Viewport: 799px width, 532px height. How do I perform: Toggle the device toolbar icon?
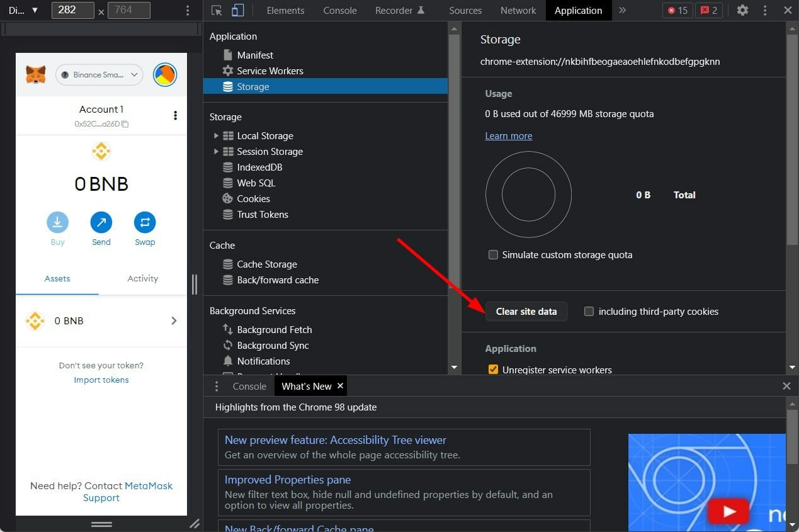click(237, 10)
